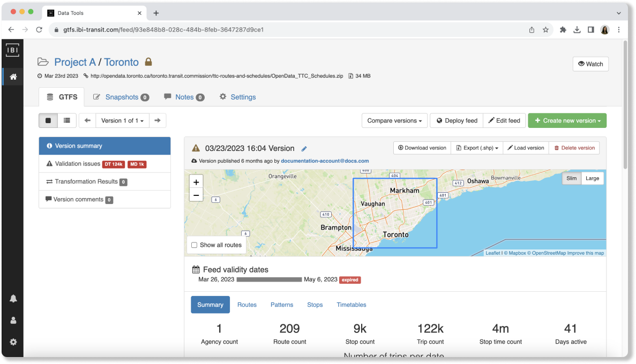Screen dimensions: 636x364
Task: Zoom in on the map
Action: (196, 182)
